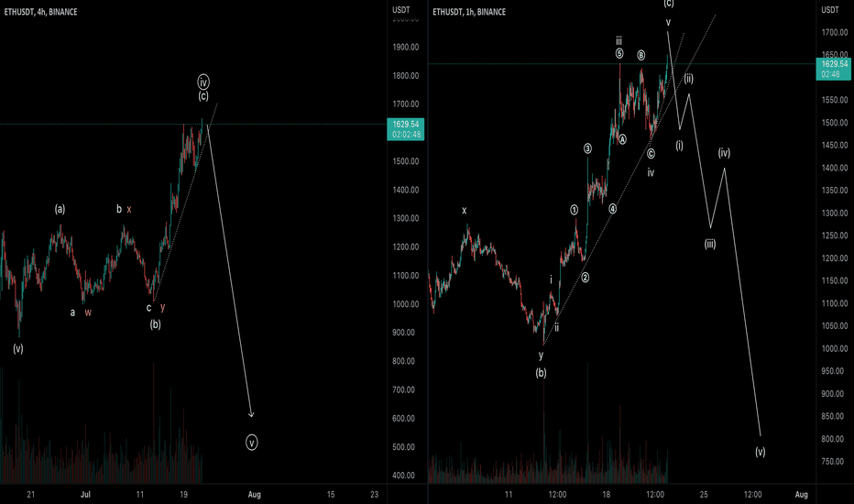Click the circled A label on 1h chart
This screenshot has width=854, height=504.
point(622,139)
